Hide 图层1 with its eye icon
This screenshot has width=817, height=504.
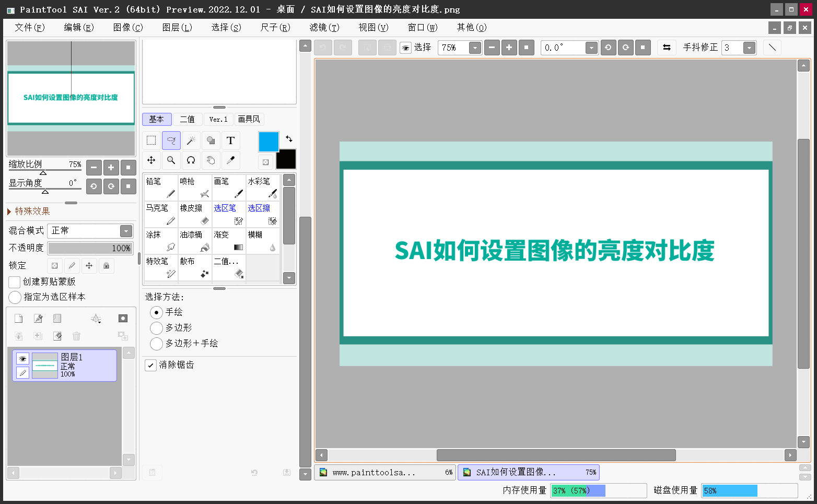click(22, 358)
